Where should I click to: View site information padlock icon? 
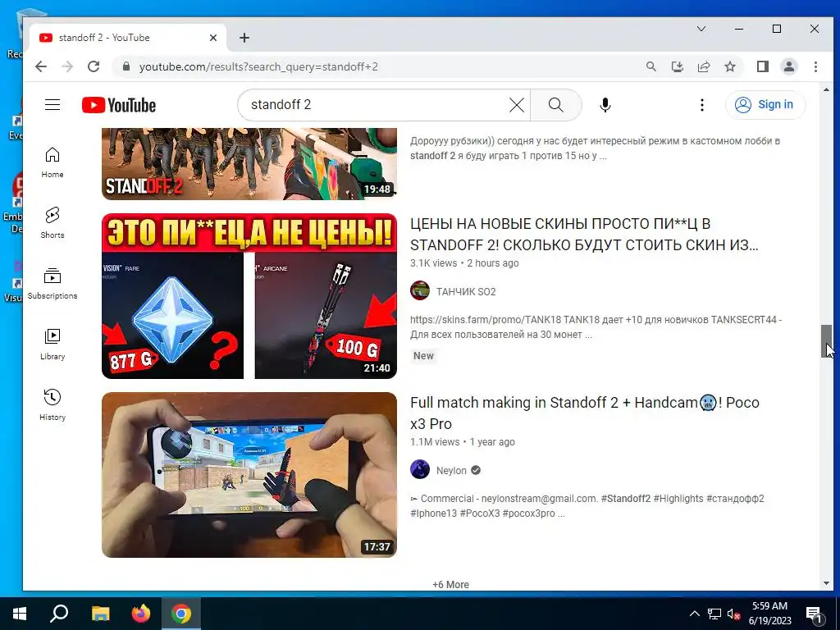pos(126,66)
